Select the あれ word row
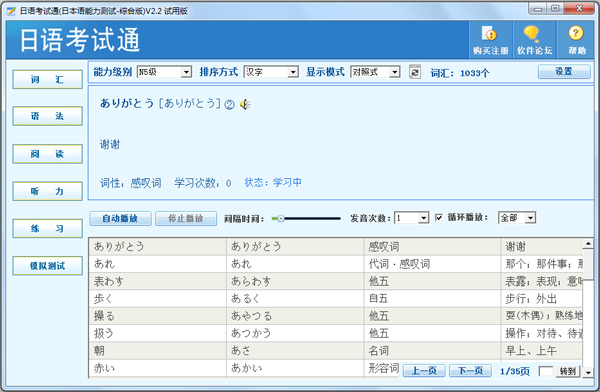The image size is (600, 392). point(336,264)
